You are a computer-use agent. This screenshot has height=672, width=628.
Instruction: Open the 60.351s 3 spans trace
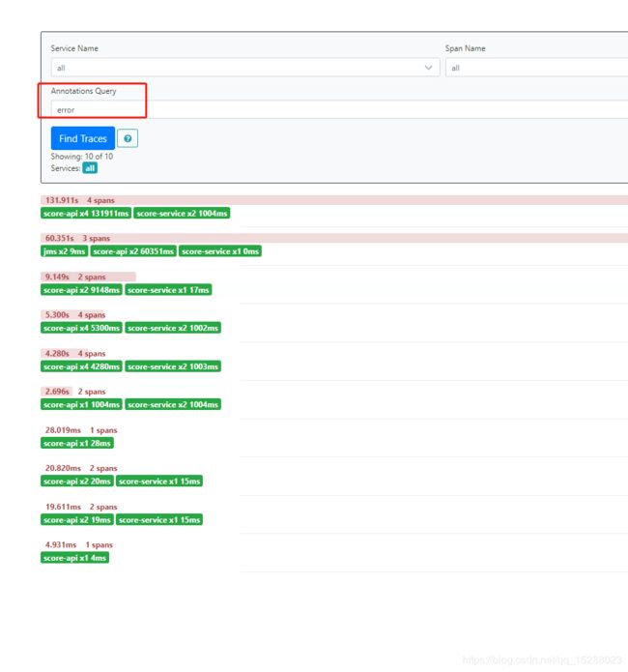click(334, 238)
